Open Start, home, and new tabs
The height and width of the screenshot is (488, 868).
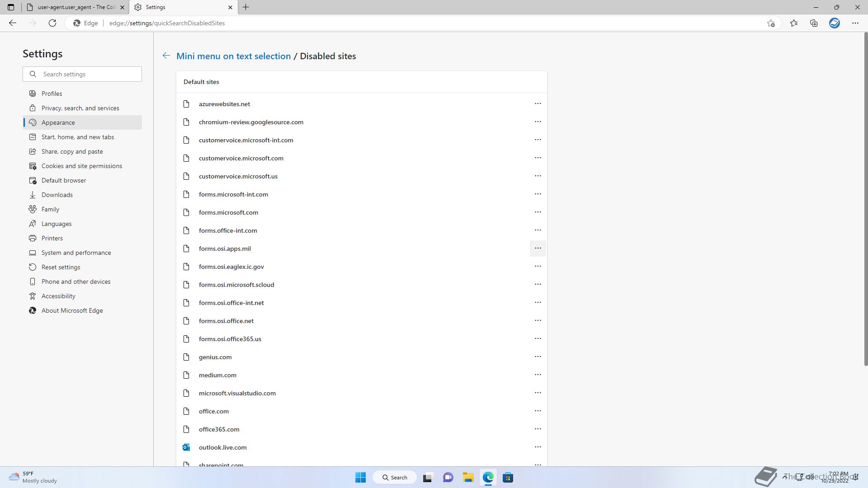pyautogui.click(x=82, y=137)
